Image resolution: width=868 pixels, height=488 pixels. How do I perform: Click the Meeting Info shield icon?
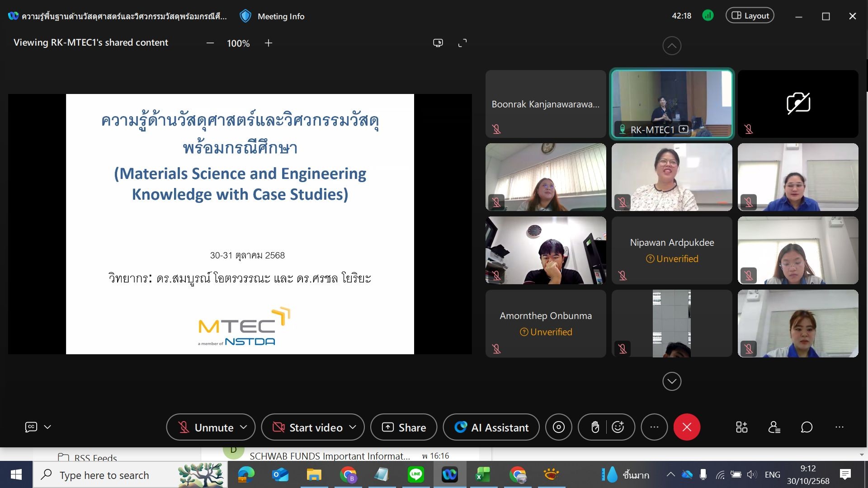[x=245, y=16]
